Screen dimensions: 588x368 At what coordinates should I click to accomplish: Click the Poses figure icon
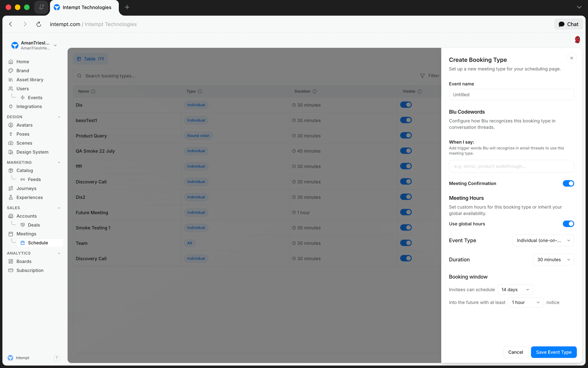(11, 134)
